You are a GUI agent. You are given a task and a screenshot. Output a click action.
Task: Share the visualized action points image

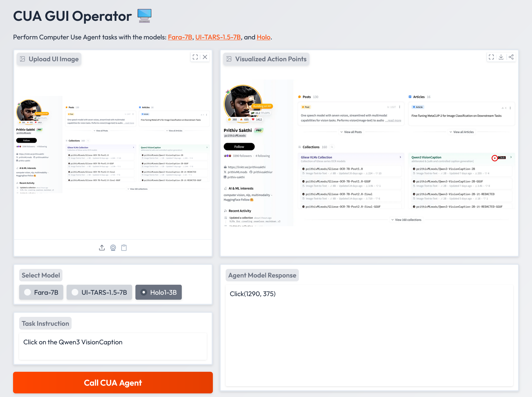(x=511, y=57)
